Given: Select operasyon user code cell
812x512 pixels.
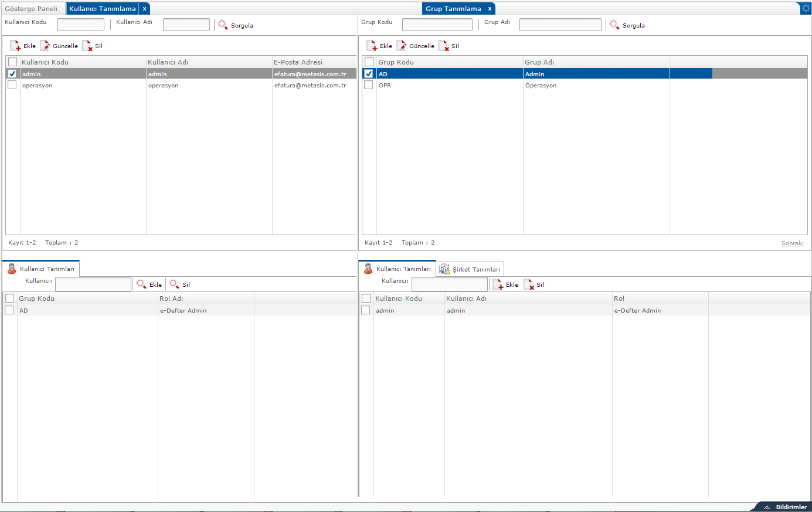Looking at the screenshot, I should tap(83, 86).
